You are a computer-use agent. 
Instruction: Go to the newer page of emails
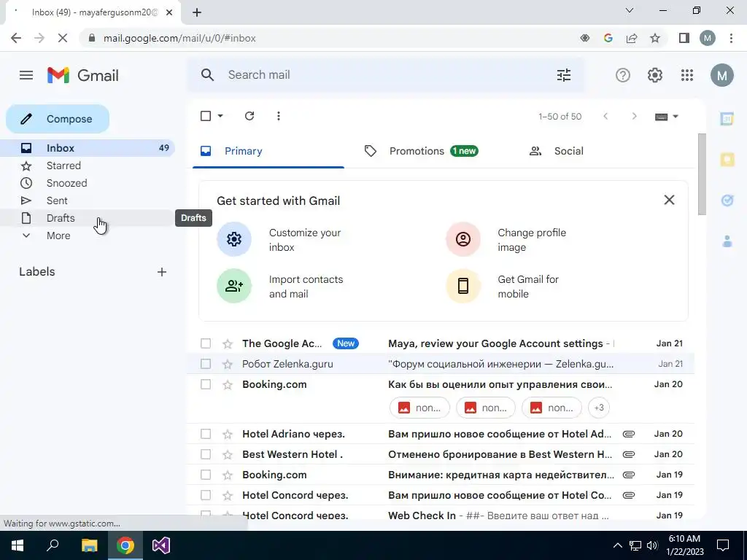605,116
